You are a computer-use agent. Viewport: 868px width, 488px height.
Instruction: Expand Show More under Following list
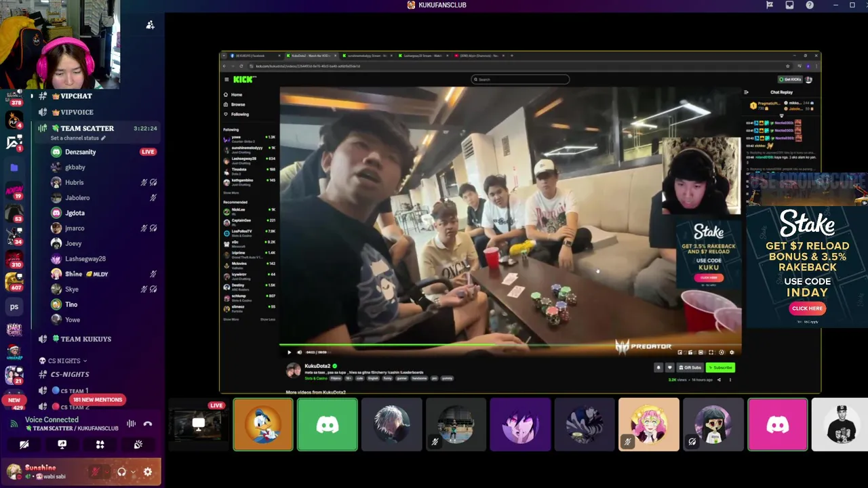point(231,192)
